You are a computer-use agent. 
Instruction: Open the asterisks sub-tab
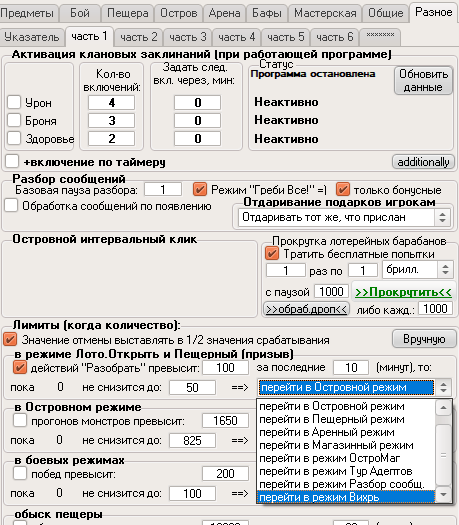[380, 37]
